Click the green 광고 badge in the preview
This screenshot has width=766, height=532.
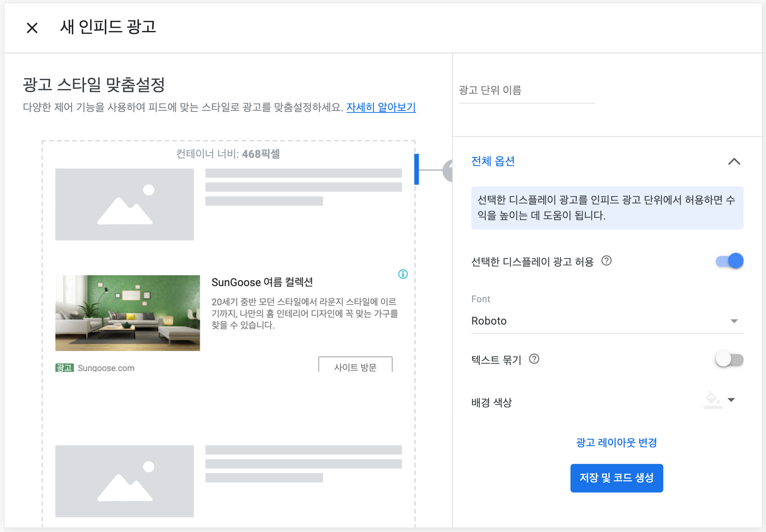[65, 368]
